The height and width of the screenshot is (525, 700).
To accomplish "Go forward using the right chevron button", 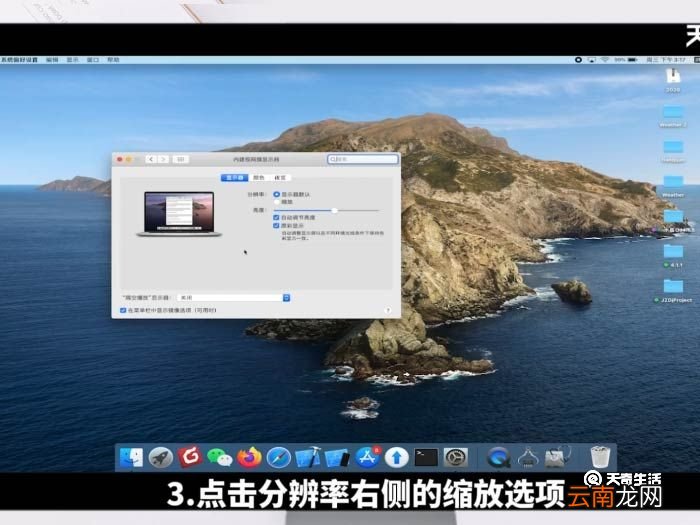I will coord(163,159).
